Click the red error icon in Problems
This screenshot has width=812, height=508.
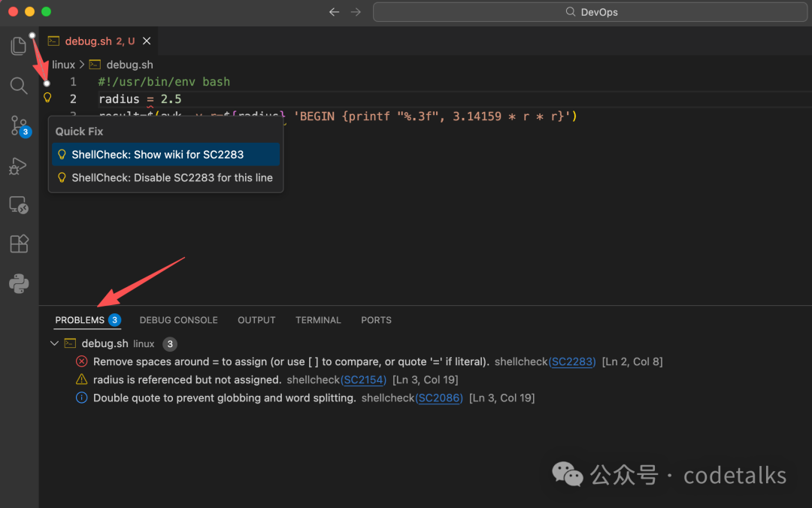pyautogui.click(x=82, y=361)
